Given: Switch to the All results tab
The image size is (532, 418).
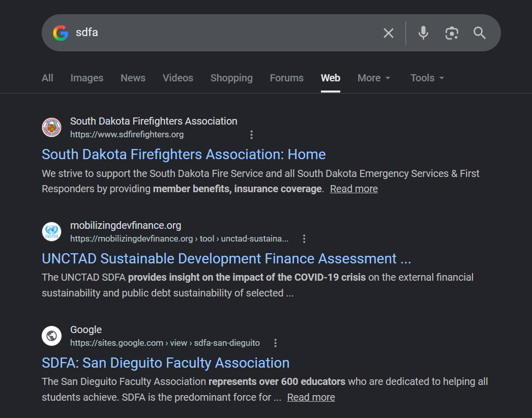Looking at the screenshot, I should pos(47,78).
